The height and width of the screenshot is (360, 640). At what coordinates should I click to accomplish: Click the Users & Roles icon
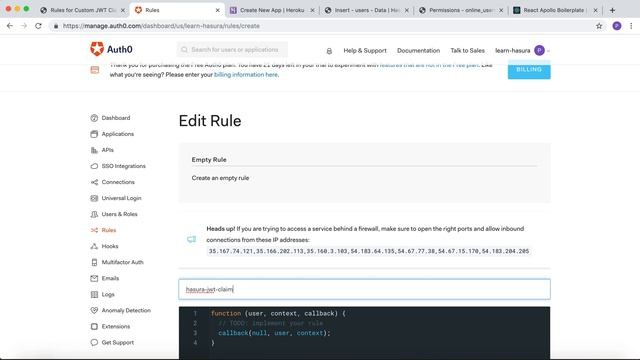[x=94, y=214]
